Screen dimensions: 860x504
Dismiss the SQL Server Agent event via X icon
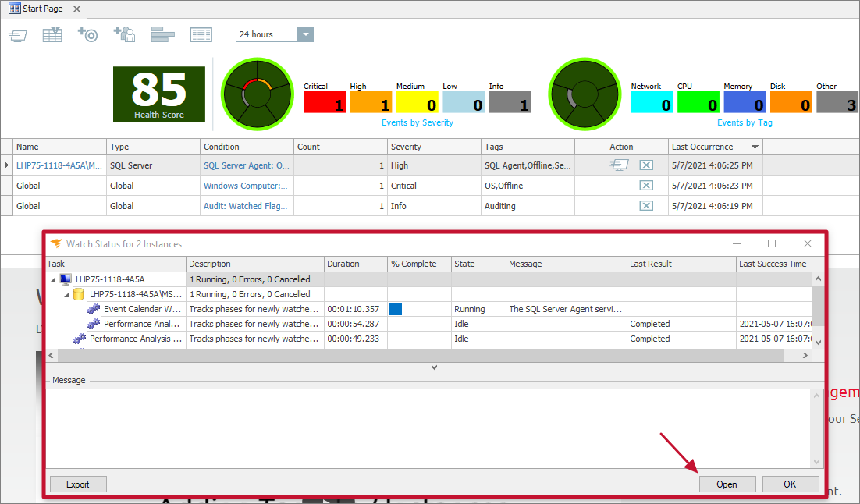648,165
